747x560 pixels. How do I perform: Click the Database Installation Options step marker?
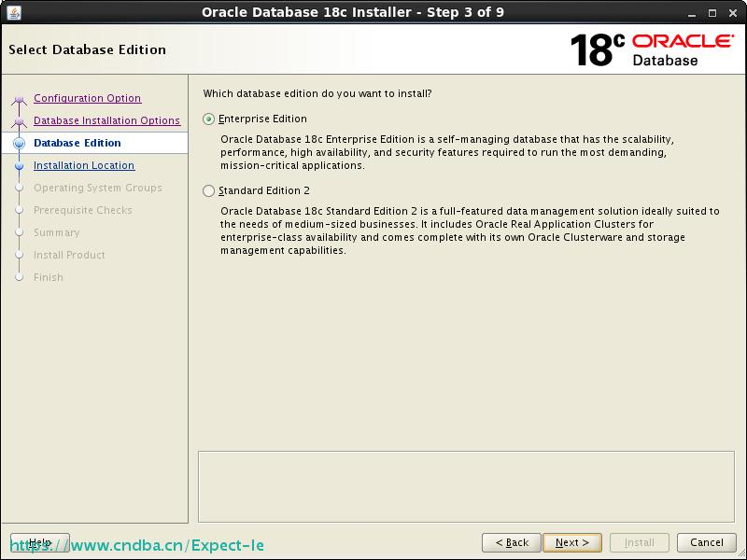pyautogui.click(x=19, y=122)
